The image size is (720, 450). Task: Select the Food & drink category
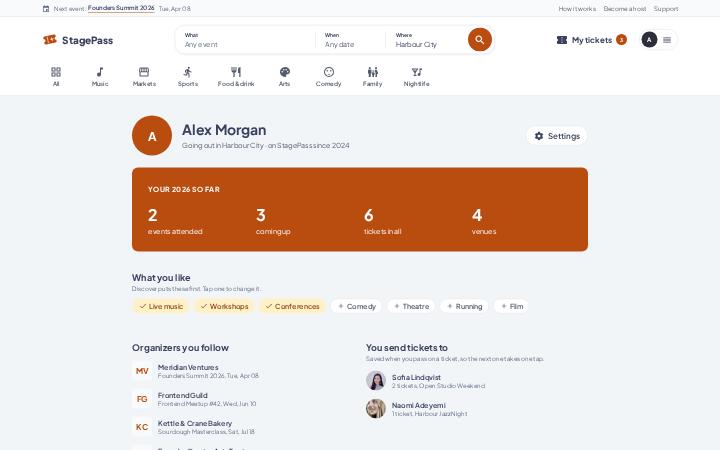236,76
